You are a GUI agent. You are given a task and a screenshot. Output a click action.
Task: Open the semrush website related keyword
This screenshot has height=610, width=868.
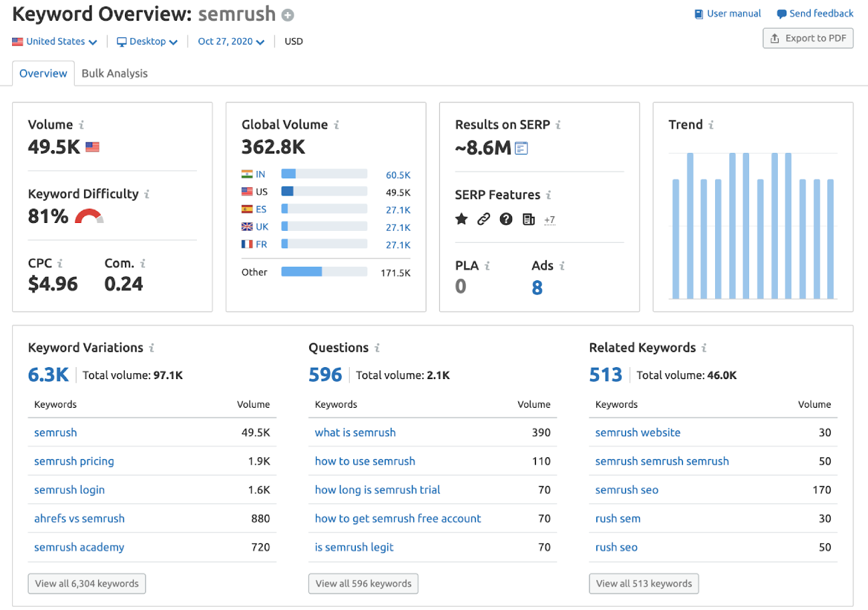click(x=638, y=432)
